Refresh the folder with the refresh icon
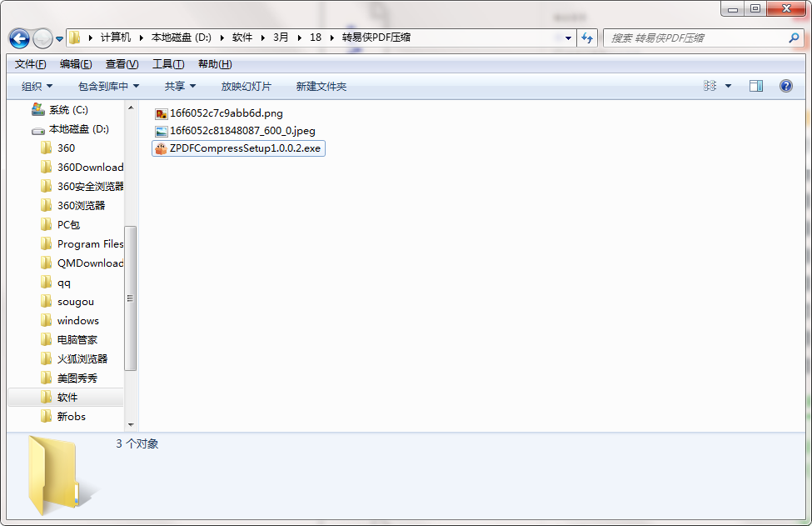Image resolution: width=812 pixels, height=526 pixels. [587, 38]
